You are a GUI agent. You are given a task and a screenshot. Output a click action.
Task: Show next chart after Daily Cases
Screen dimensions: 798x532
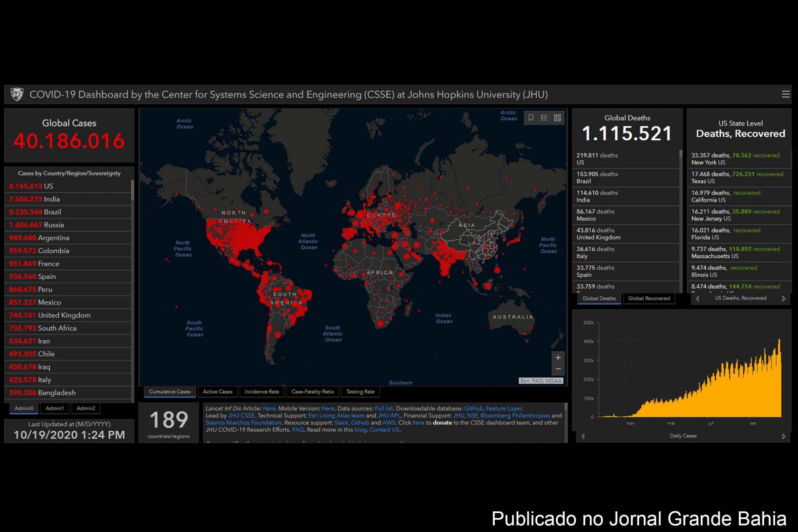click(784, 436)
